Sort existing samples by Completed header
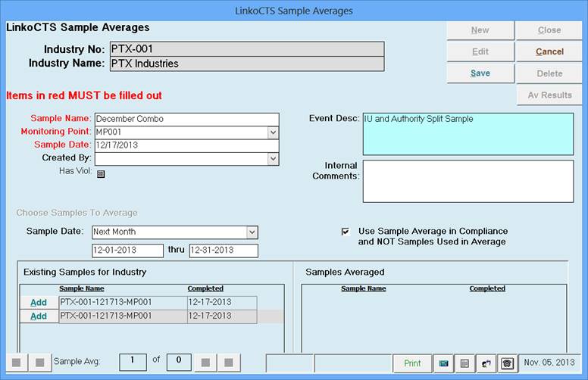This screenshot has width=588, height=380. pyautogui.click(x=205, y=288)
